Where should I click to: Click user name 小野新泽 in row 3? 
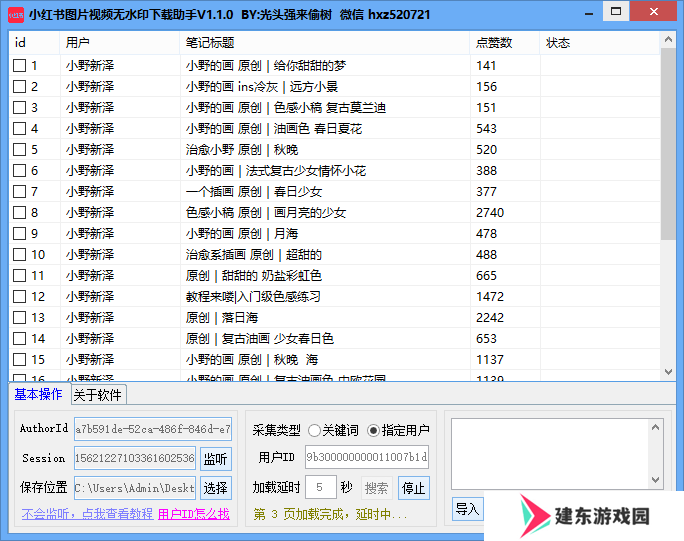(90, 107)
